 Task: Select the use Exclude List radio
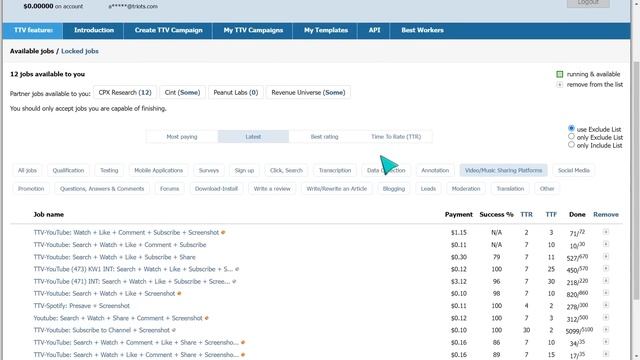point(571,128)
